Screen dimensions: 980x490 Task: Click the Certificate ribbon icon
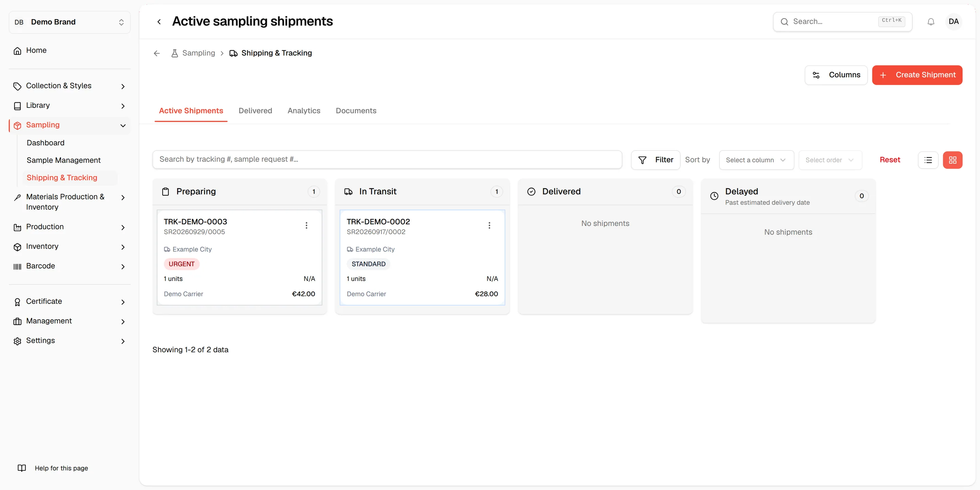coord(17,302)
